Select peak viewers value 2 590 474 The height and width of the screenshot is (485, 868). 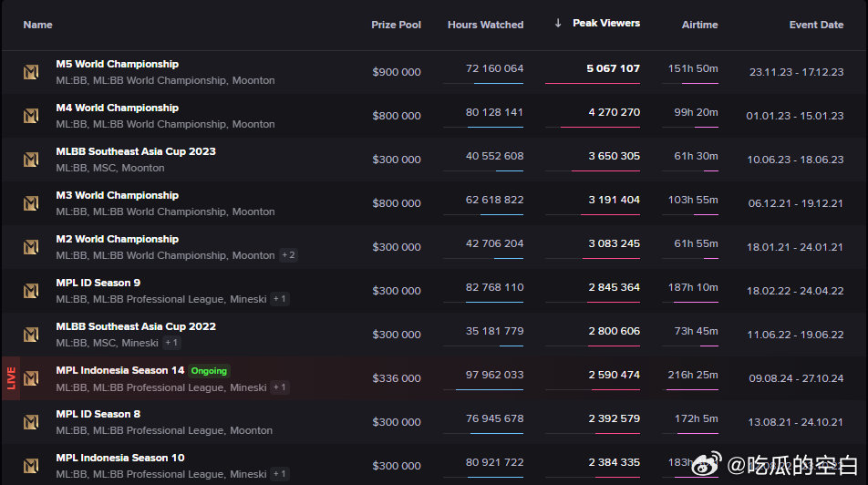click(x=614, y=375)
